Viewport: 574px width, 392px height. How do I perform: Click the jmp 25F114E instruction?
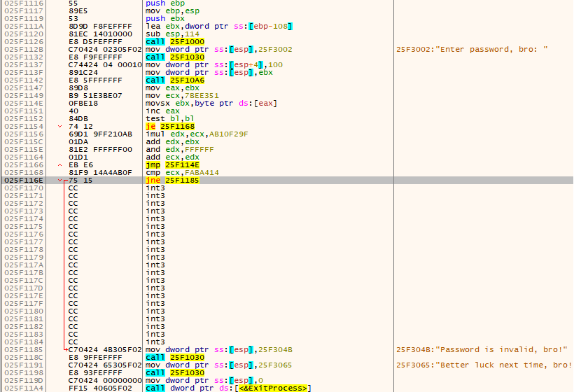(168, 165)
